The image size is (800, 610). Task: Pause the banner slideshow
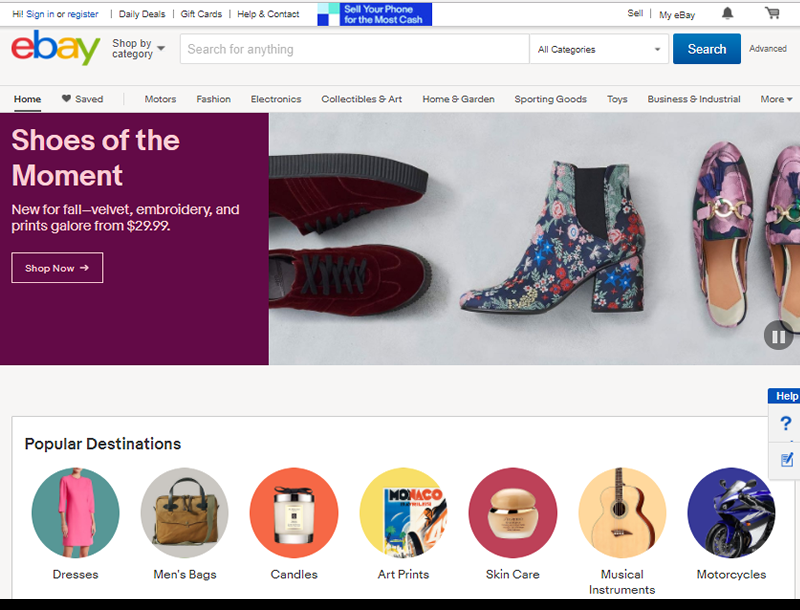pos(778,335)
